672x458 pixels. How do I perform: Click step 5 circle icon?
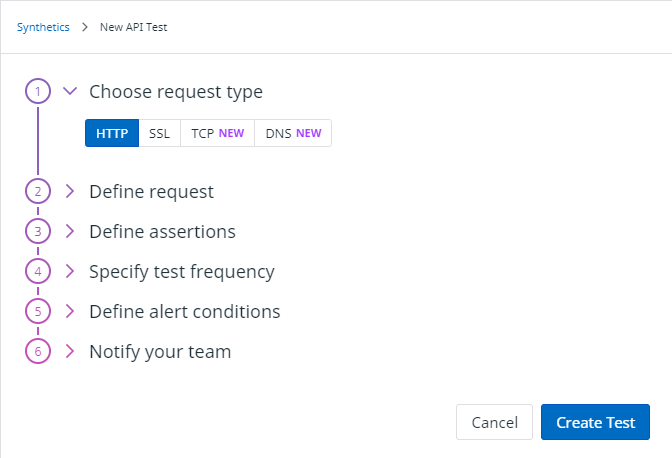[x=37, y=311]
